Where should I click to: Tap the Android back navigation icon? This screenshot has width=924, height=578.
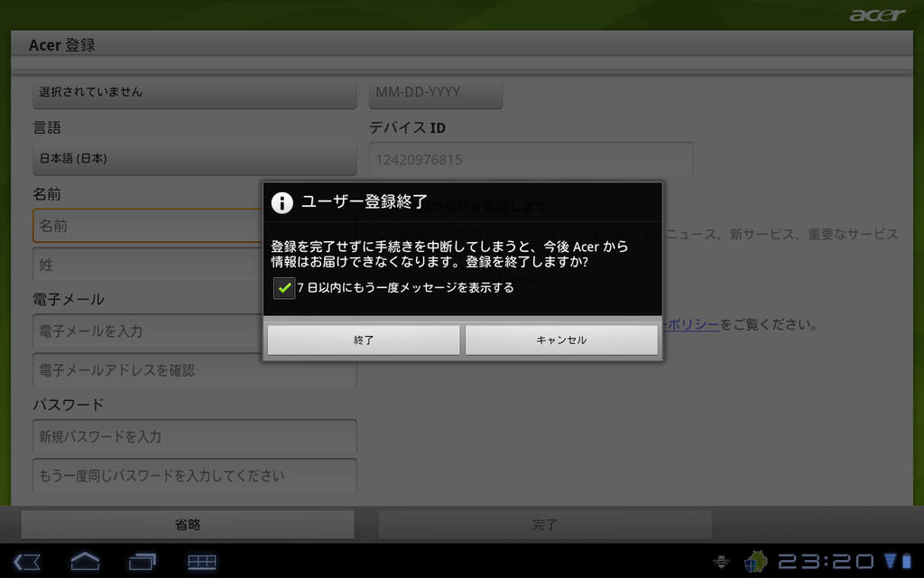[x=27, y=562]
